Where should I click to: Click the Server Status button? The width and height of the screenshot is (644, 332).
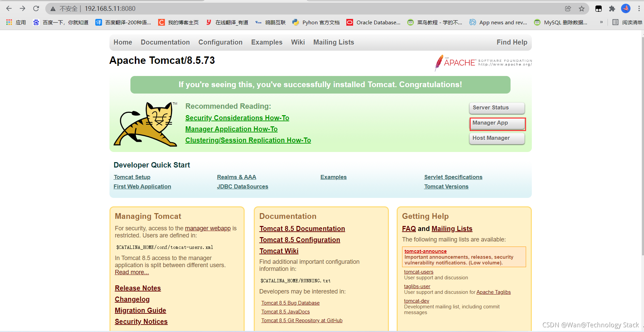tap(497, 108)
